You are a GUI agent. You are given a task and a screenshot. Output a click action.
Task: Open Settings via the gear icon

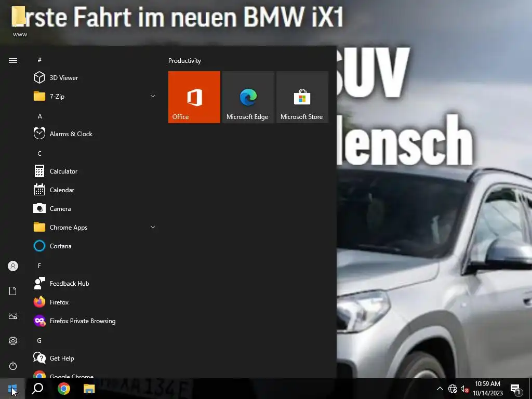coord(13,341)
